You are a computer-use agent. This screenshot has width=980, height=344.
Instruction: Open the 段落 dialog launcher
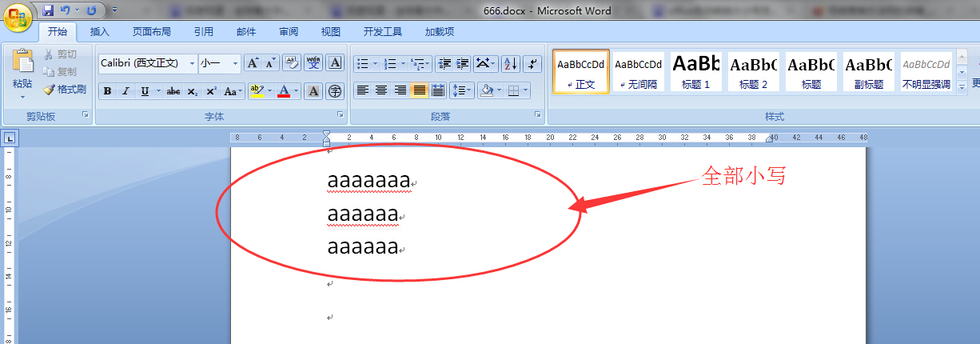click(x=538, y=116)
